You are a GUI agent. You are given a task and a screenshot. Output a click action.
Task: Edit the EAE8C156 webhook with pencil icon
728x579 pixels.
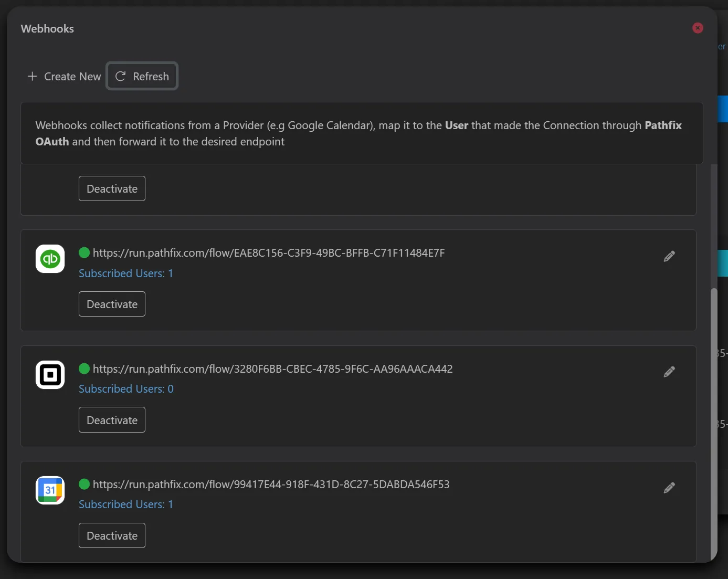click(x=669, y=256)
